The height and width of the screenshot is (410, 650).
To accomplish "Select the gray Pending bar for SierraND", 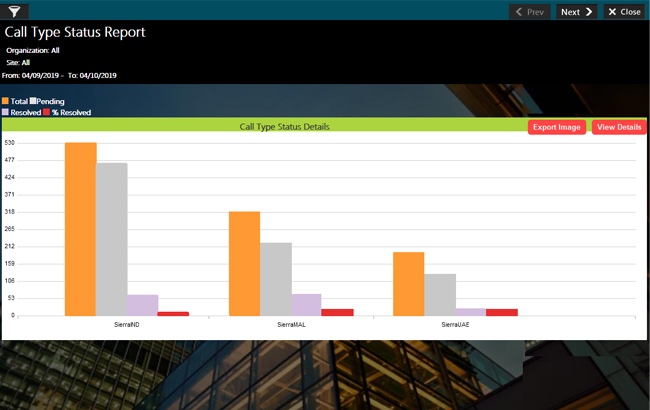I will pyautogui.click(x=111, y=239).
